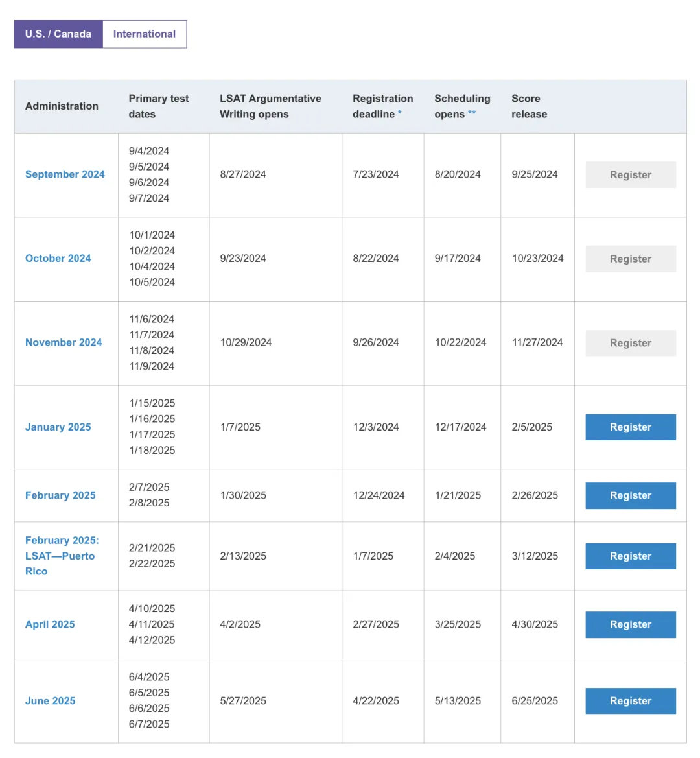Open the June 2025 administration link
The height and width of the screenshot is (758, 700).
tap(51, 701)
